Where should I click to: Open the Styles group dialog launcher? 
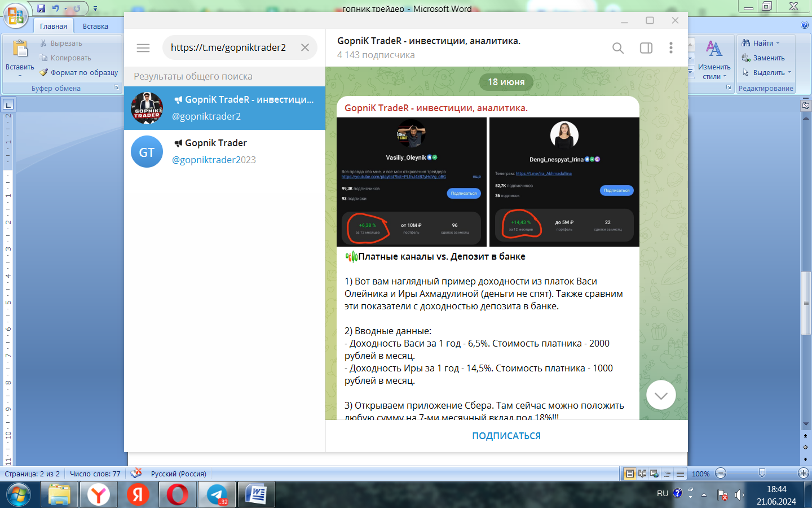729,87
